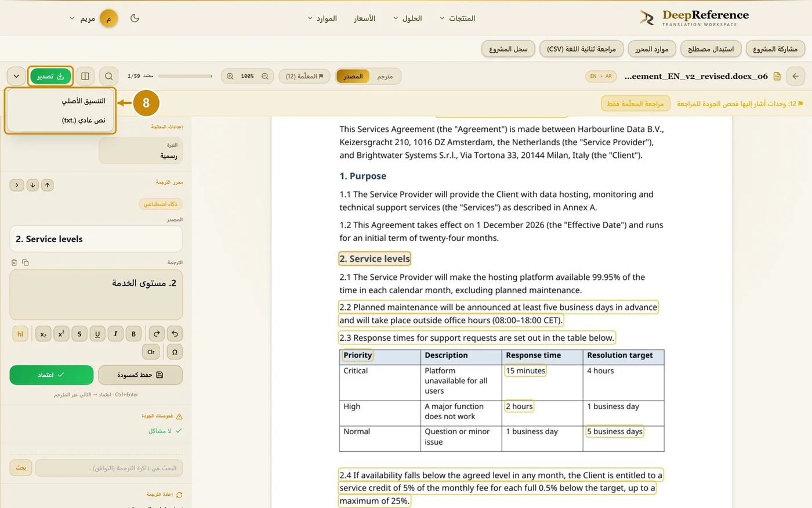Click inside the translation text box

pos(96,294)
